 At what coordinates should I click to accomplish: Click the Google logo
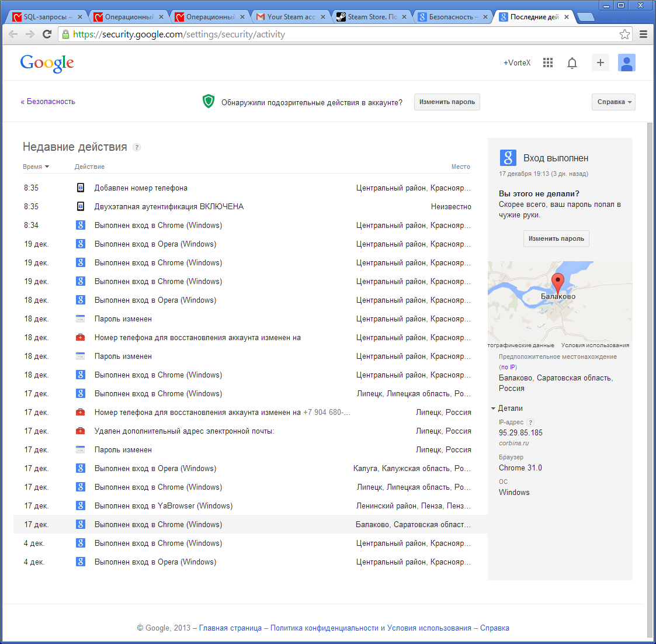coord(47,64)
